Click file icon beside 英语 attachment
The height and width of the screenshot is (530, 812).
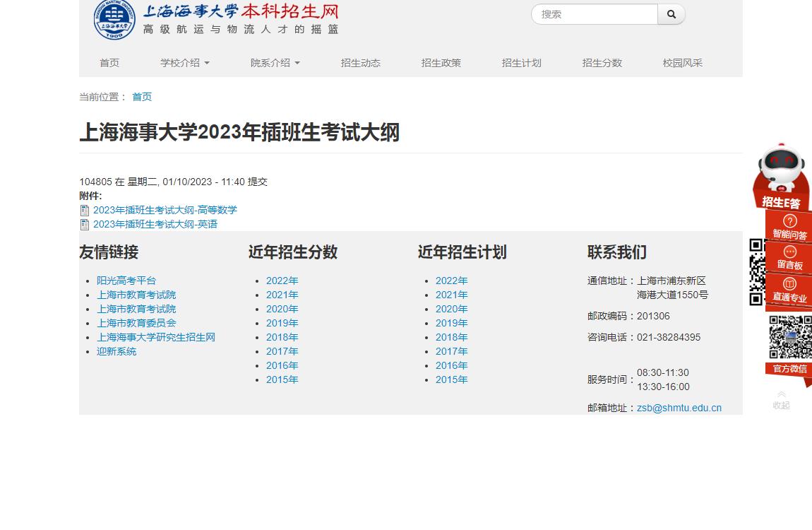85,224
